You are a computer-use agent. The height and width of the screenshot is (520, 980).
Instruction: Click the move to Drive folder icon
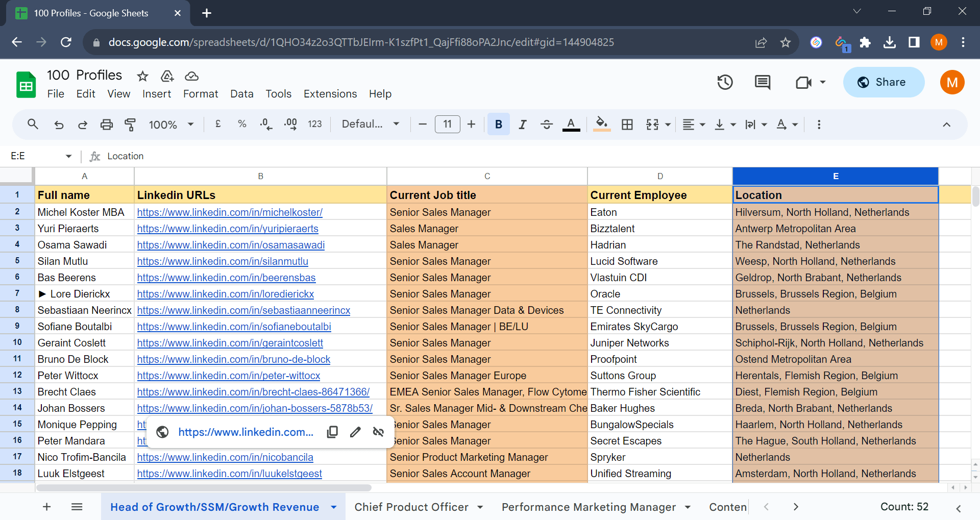coord(167,76)
